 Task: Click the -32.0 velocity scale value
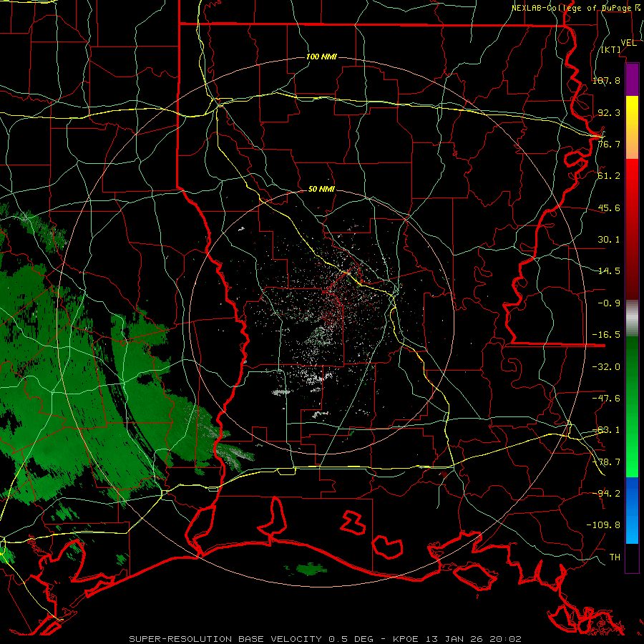[x=606, y=367]
